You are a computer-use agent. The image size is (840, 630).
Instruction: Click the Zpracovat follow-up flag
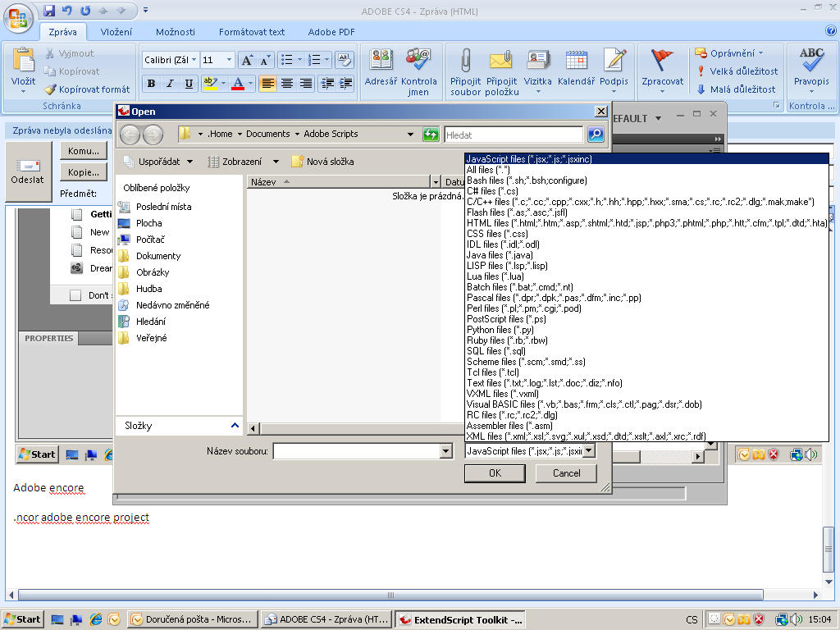663,71
